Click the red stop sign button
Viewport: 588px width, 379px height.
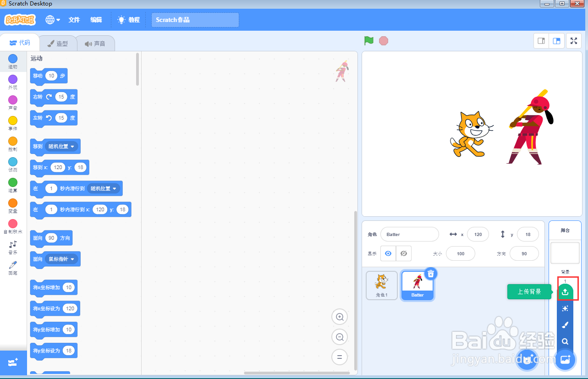384,41
